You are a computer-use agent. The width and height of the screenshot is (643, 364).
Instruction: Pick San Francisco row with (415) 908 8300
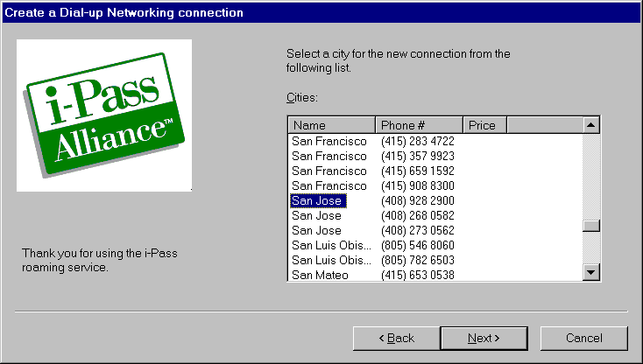(329, 185)
